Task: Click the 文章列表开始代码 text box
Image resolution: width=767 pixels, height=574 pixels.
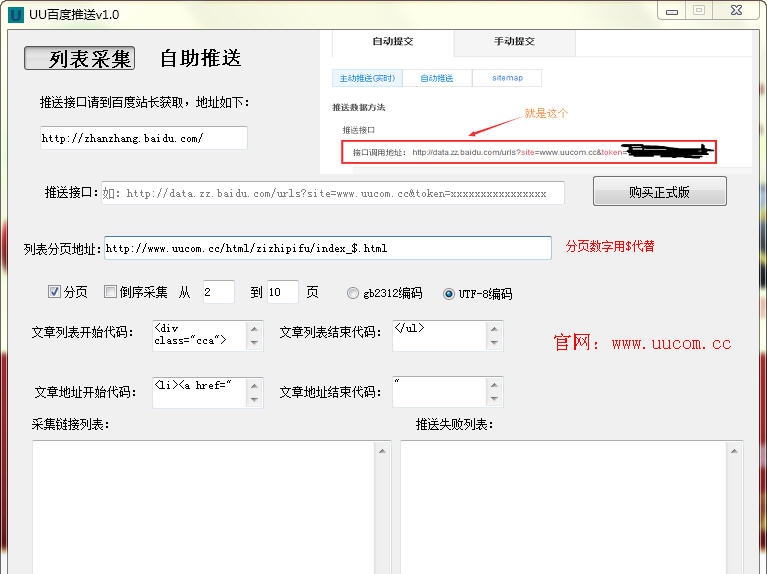Action: pos(199,336)
